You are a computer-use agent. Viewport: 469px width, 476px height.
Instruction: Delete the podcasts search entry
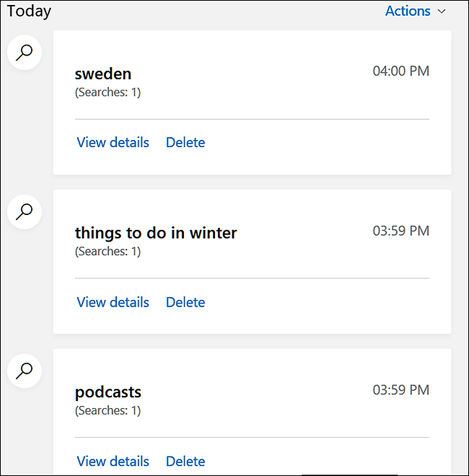185,462
